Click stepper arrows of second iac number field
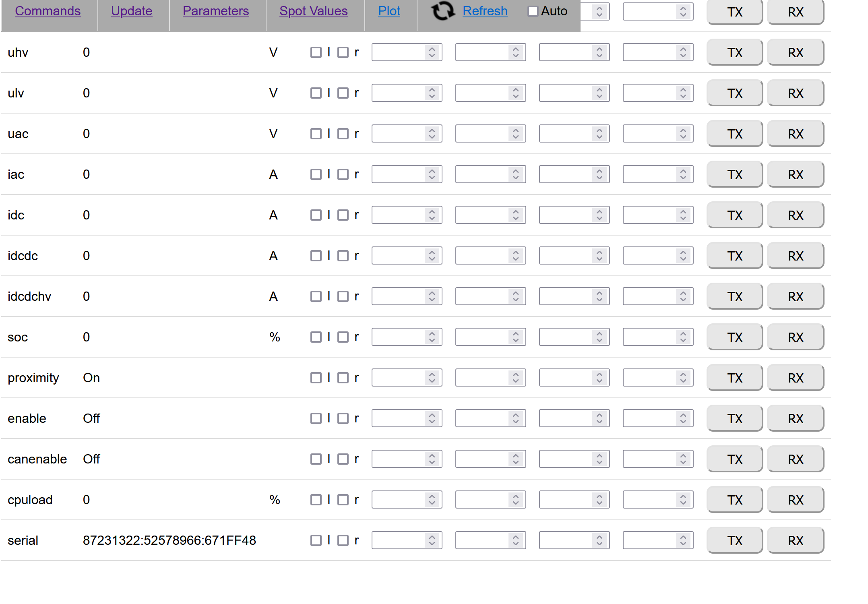Image resolution: width=868 pixels, height=604 pixels. [516, 174]
